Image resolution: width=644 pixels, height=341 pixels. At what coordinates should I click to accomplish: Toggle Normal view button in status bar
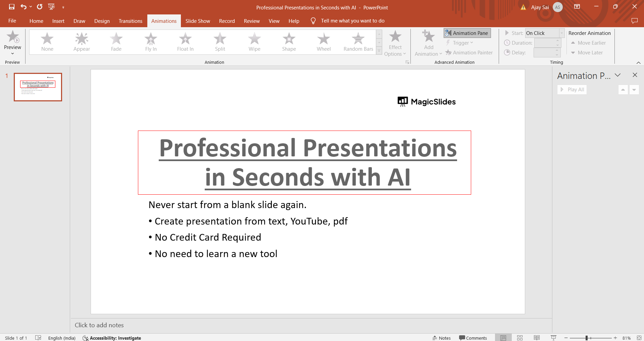503,338
